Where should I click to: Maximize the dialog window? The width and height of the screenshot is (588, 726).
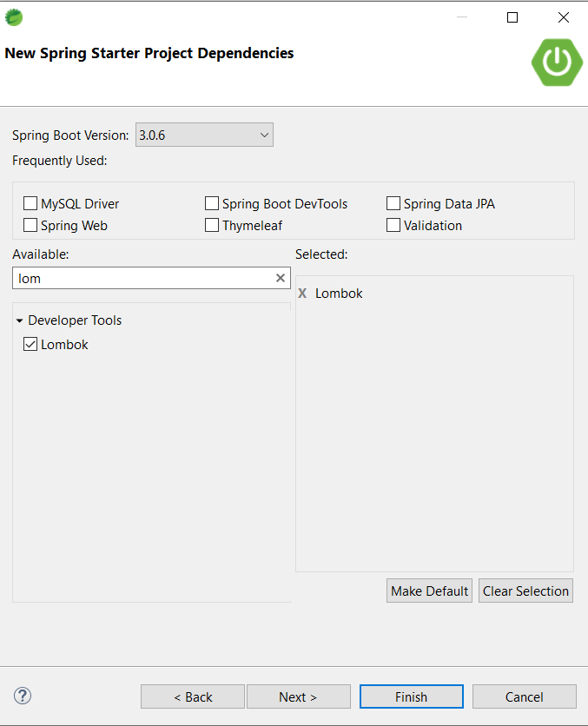[512, 17]
